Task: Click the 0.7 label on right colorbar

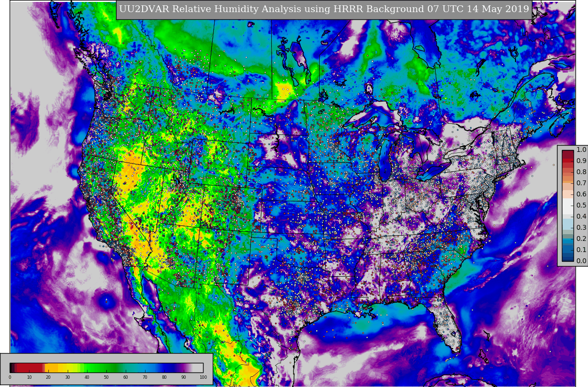Action: [x=581, y=183]
